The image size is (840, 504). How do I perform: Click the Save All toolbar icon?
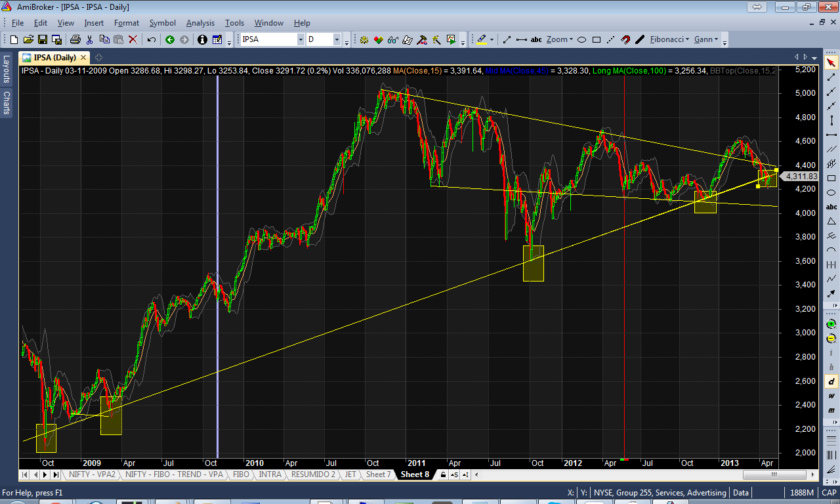56,39
